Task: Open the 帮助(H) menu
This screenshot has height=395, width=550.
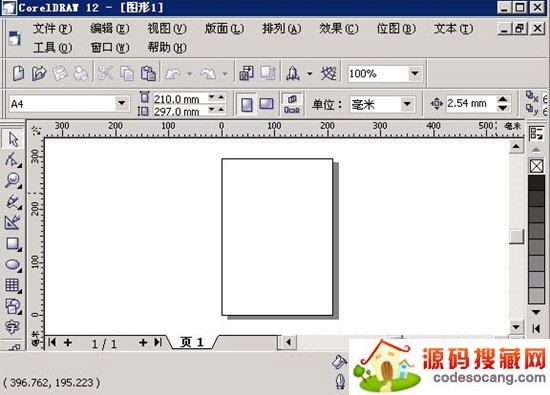Action: (167, 47)
